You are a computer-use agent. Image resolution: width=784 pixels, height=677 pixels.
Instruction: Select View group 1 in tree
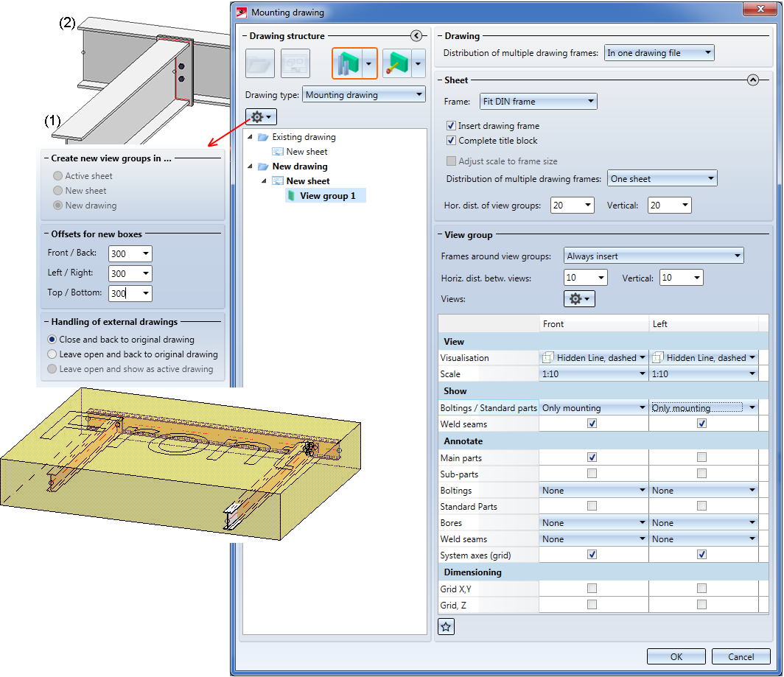point(327,196)
